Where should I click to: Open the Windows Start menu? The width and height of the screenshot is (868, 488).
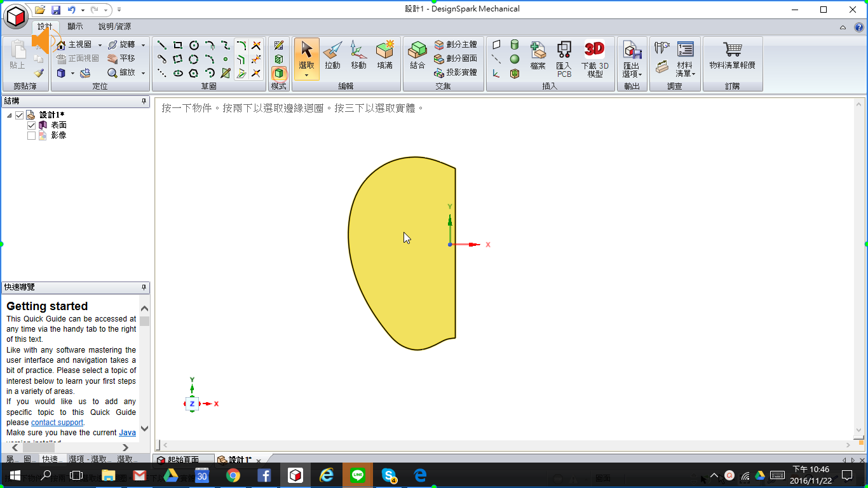pyautogui.click(x=15, y=475)
